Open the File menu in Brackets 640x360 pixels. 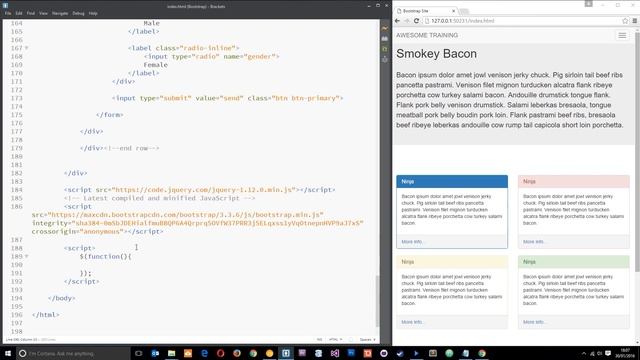pos(8,13)
